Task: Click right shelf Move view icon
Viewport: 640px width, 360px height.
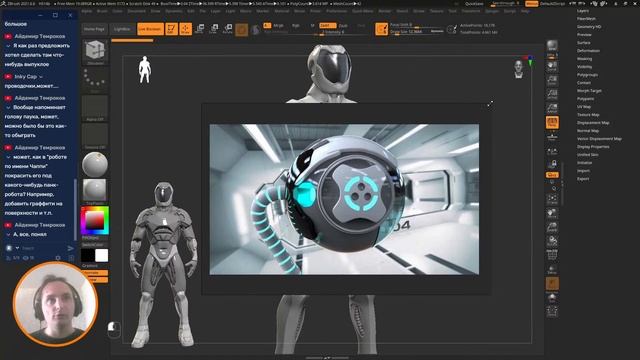Action: pos(552,213)
